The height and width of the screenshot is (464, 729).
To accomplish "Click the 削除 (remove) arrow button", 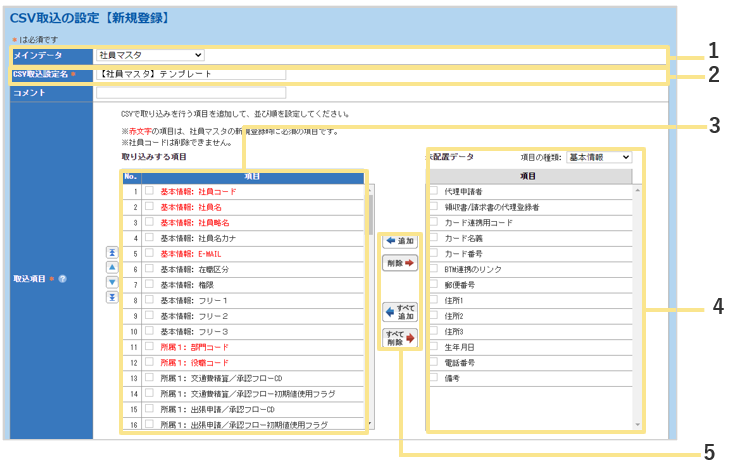I will [400, 263].
